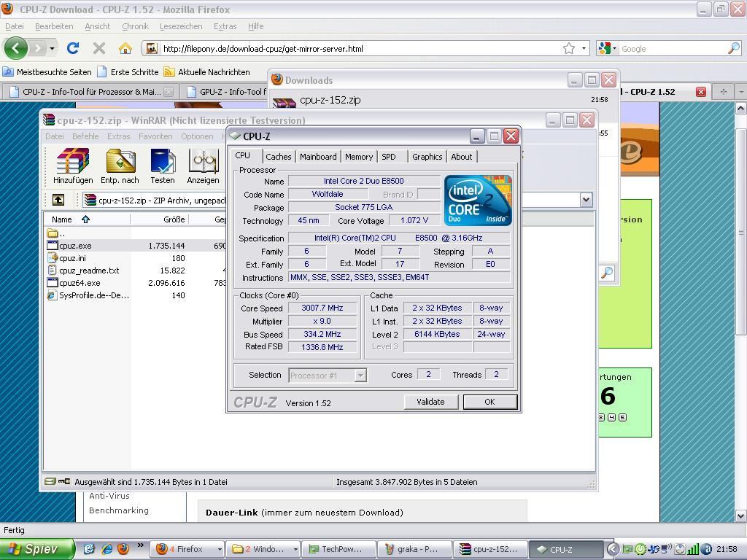Open WinRAR Befehle menu

coord(85,136)
